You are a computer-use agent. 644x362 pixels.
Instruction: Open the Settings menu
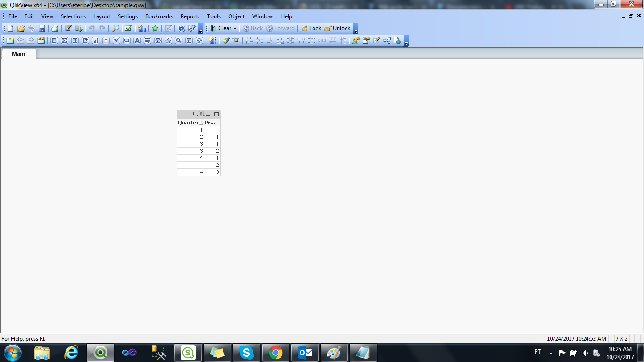click(128, 16)
